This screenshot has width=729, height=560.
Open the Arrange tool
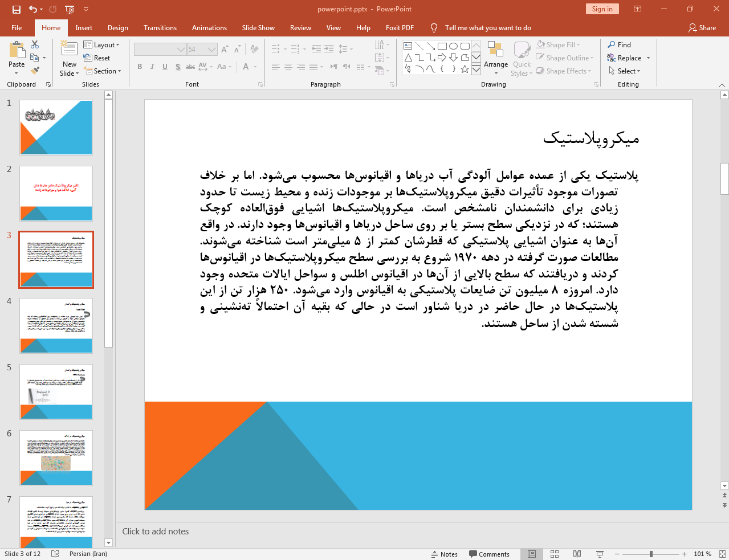pyautogui.click(x=495, y=56)
